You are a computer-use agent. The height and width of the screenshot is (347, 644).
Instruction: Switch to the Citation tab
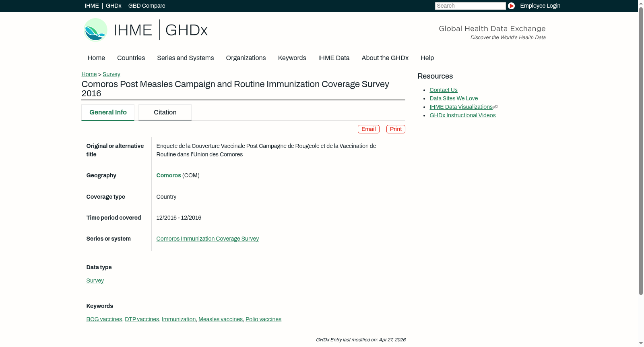coord(165,112)
